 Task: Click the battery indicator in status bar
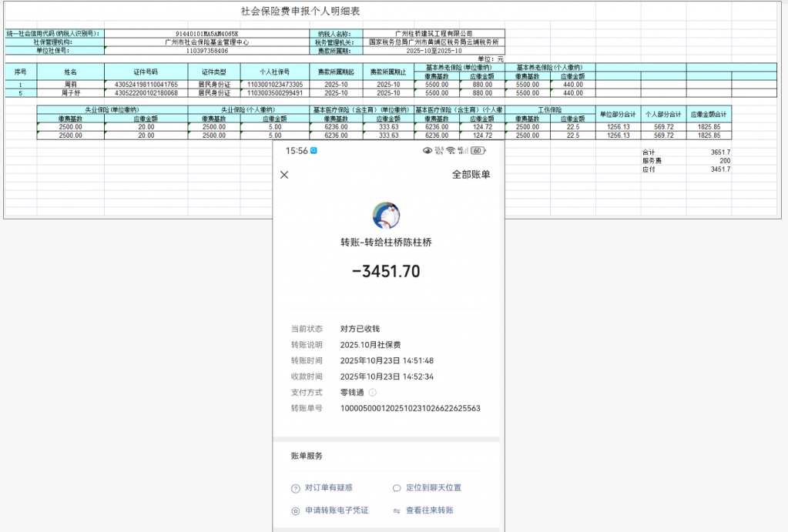[x=478, y=151]
